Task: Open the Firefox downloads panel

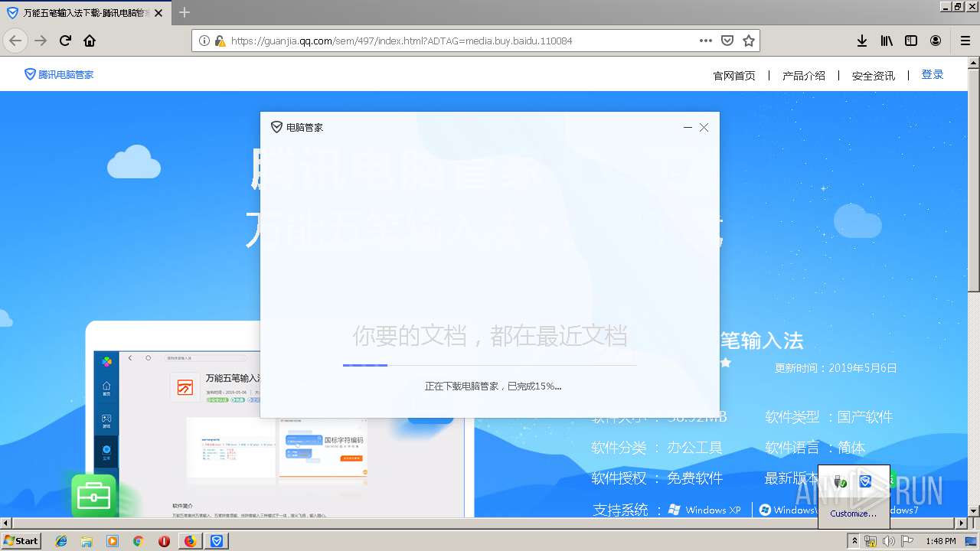Action: click(x=862, y=41)
